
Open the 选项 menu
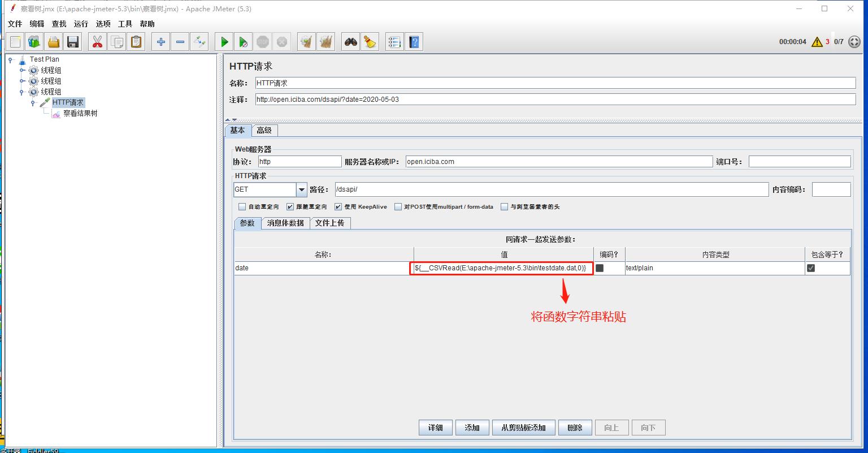[x=103, y=24]
